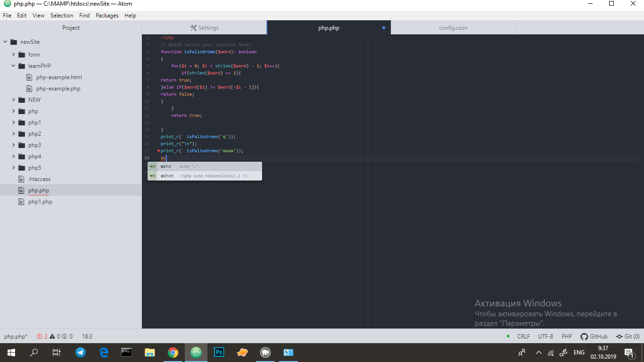Click the form folder icon
This screenshot has height=362, width=644.
pyautogui.click(x=21, y=55)
